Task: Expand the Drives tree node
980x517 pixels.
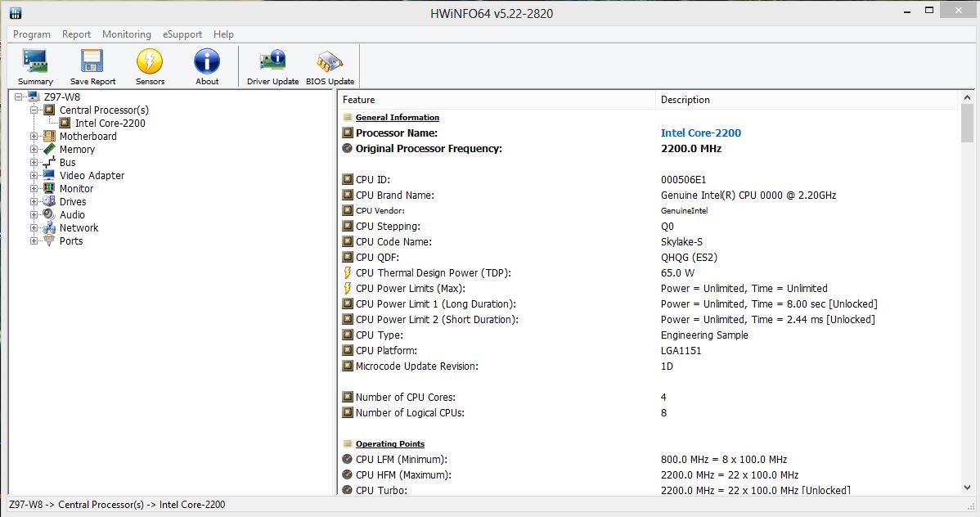Action: click(34, 202)
